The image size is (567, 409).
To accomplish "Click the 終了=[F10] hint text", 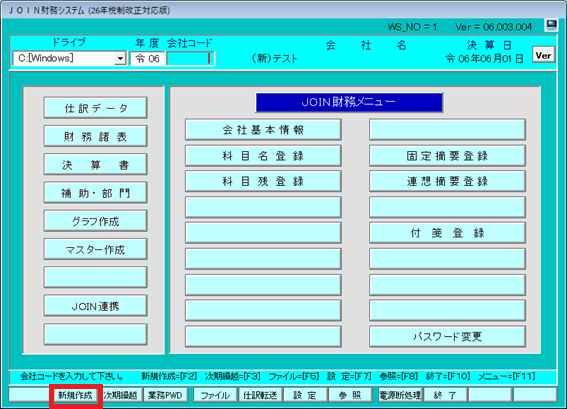I will pyautogui.click(x=448, y=376).
